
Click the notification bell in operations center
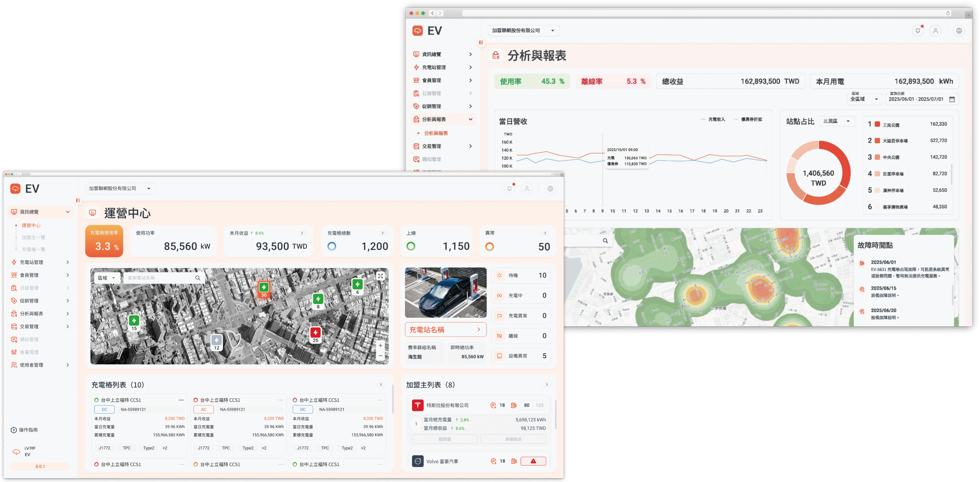click(509, 189)
